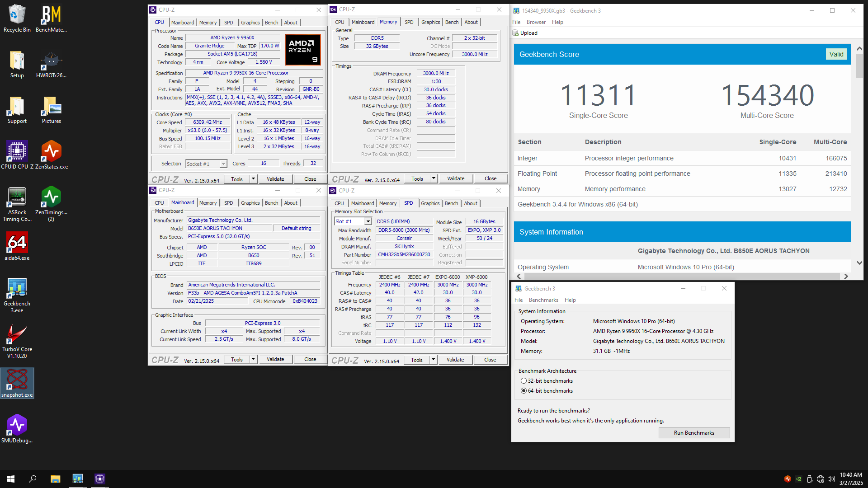
Task: Expand Tools arrow in Memory tab window
Action: tap(434, 178)
